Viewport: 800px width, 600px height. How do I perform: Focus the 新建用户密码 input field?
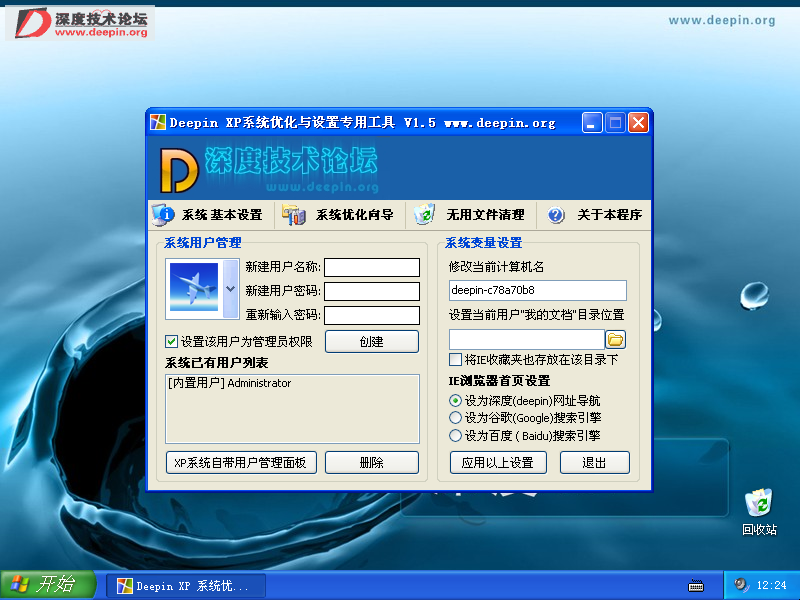tap(372, 291)
